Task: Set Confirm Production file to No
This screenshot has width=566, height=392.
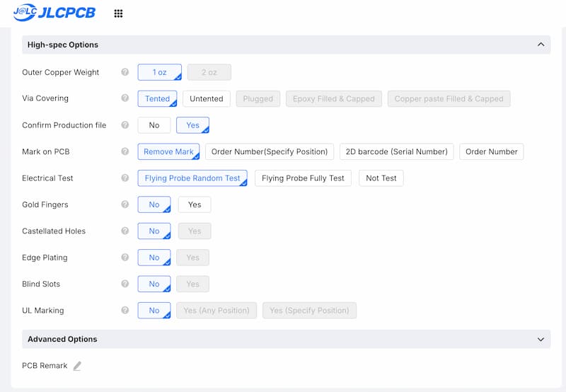Action: pyautogui.click(x=154, y=125)
